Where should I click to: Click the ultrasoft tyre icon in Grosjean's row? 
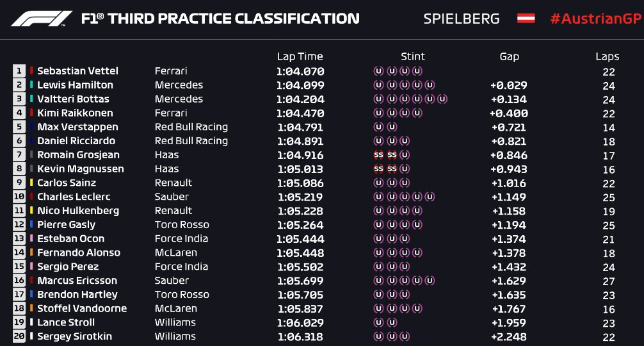[405, 155]
